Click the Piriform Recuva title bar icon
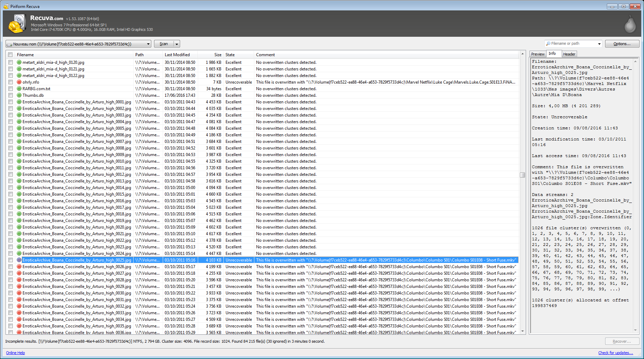644x359 pixels. point(6,6)
